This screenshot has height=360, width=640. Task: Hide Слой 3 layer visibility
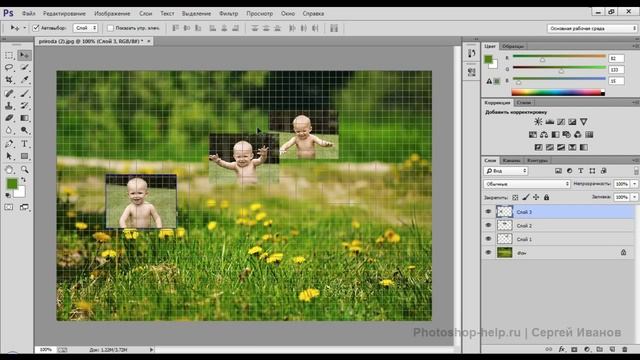click(x=488, y=211)
